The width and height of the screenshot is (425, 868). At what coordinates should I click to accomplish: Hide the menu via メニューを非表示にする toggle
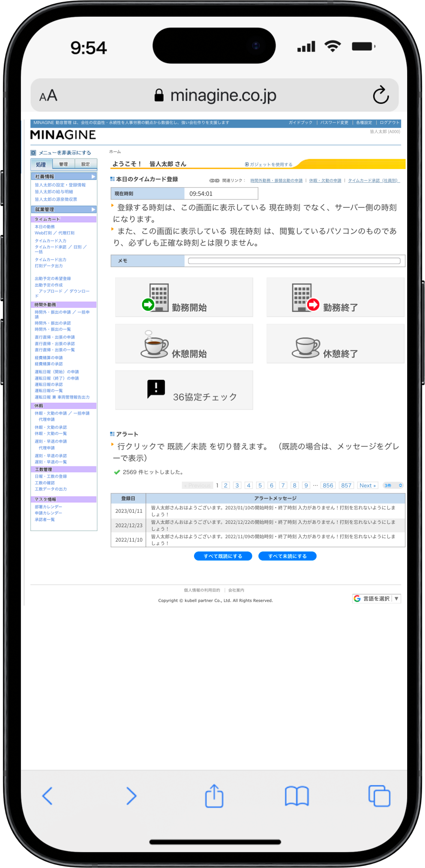tap(61, 153)
